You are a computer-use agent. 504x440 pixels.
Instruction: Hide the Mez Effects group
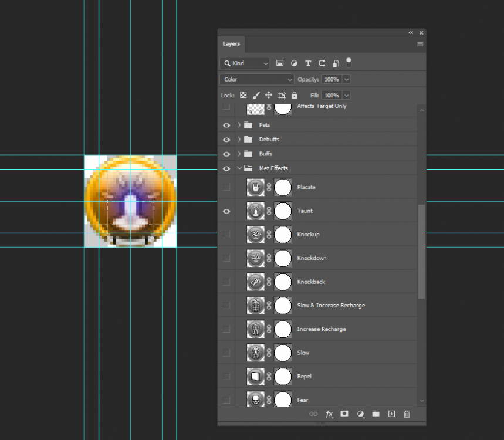click(x=226, y=168)
